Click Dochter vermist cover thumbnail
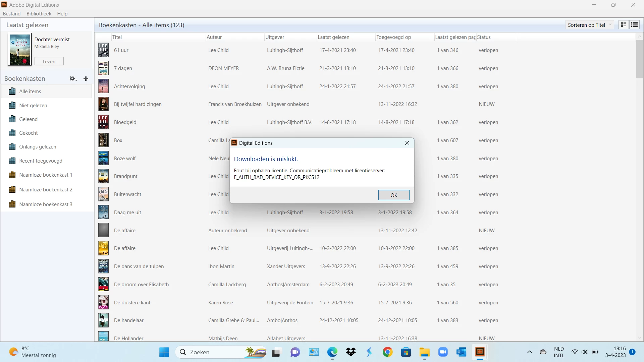The width and height of the screenshot is (644, 362). (19, 49)
